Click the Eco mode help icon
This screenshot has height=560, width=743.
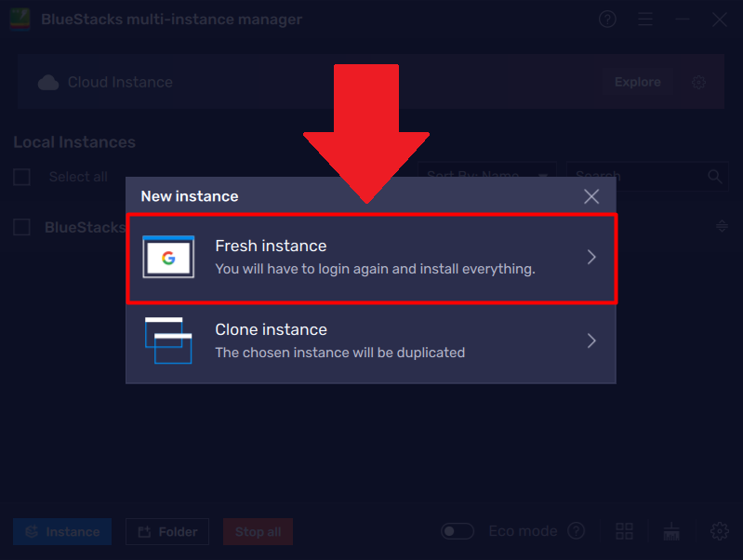(x=577, y=531)
